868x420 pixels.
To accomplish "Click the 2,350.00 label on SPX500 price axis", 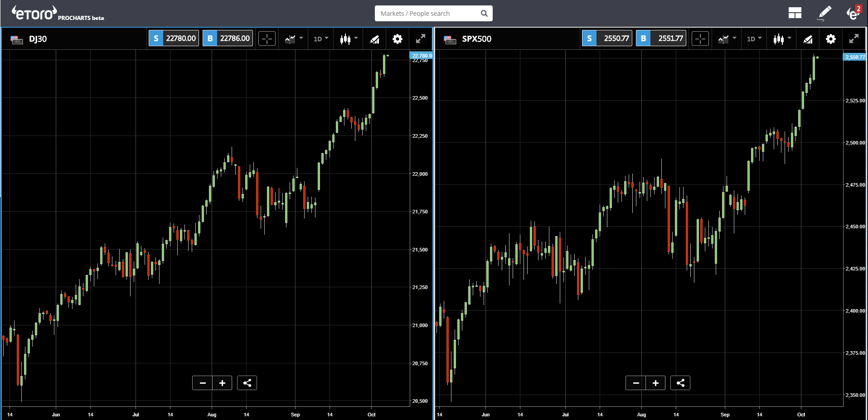I will click(x=855, y=395).
